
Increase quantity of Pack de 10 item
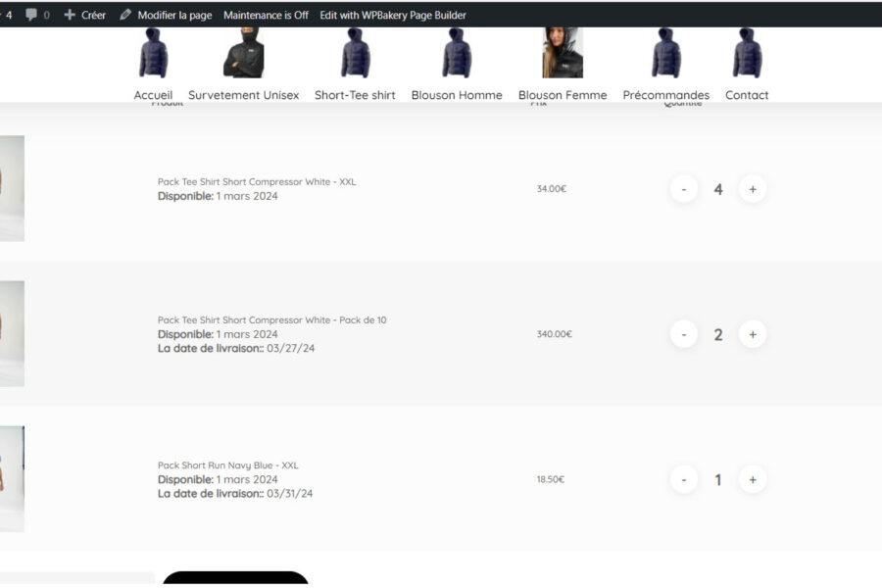point(753,334)
